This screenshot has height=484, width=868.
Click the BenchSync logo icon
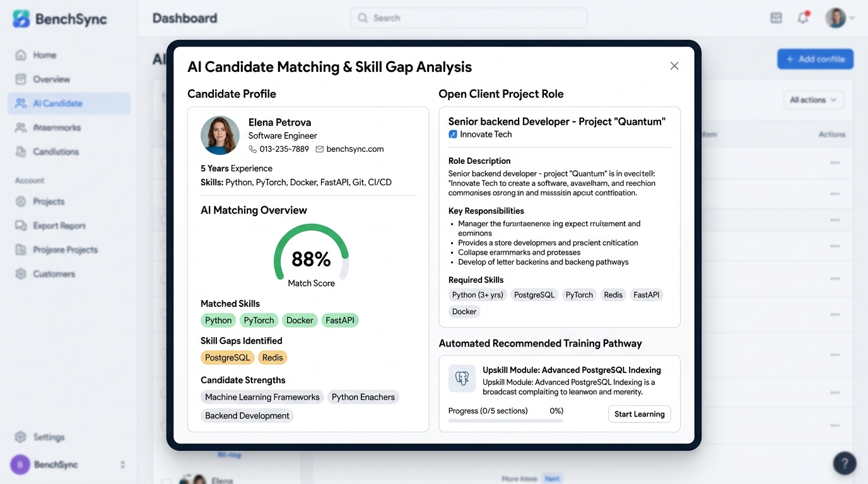point(21,19)
